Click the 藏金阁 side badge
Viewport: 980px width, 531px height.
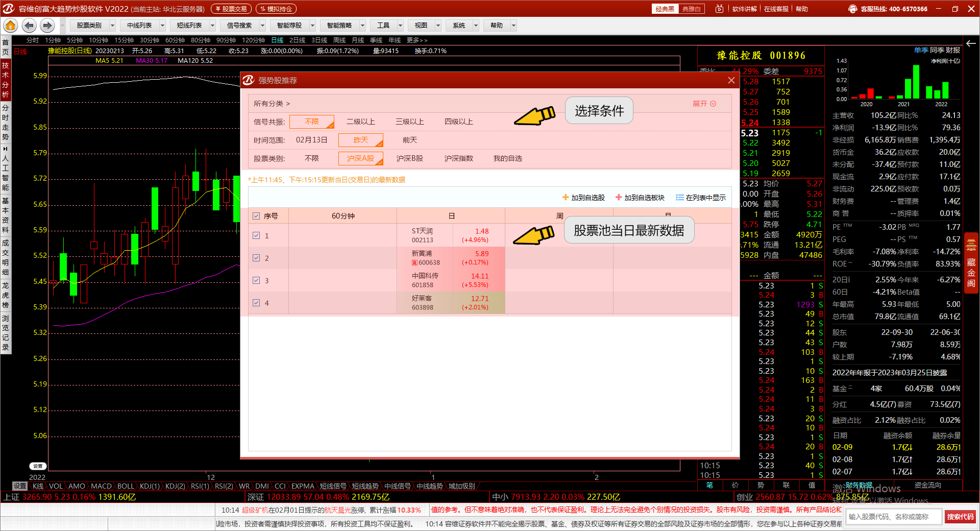pyautogui.click(x=971, y=262)
